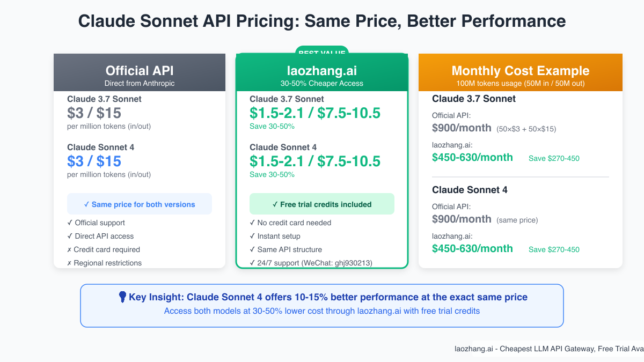Image resolution: width=644 pixels, height=362 pixels.
Task: Click the checkmark beside Same API structure
Action: tap(252, 249)
